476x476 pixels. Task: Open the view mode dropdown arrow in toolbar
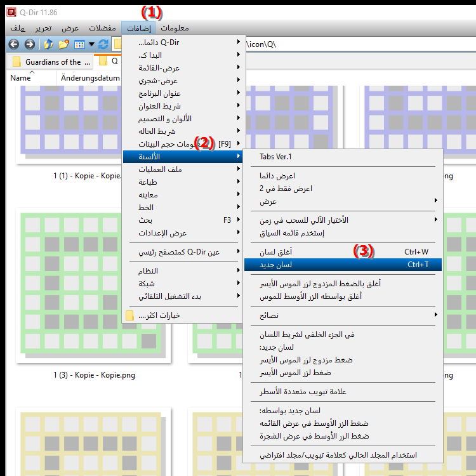[91, 44]
